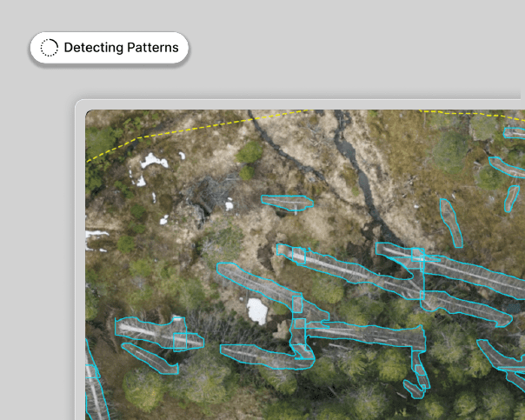Select the small isolated cyan polygon near top center
Viewport: 525px width, 420px height.
click(x=287, y=203)
